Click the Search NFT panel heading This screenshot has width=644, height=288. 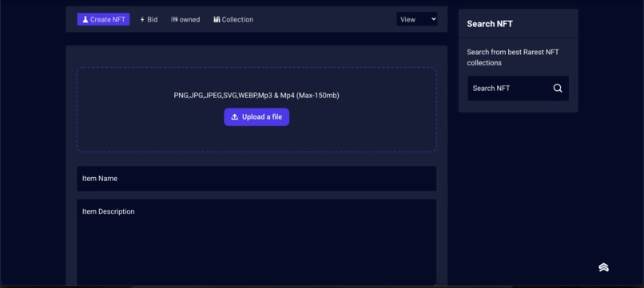pyautogui.click(x=490, y=24)
